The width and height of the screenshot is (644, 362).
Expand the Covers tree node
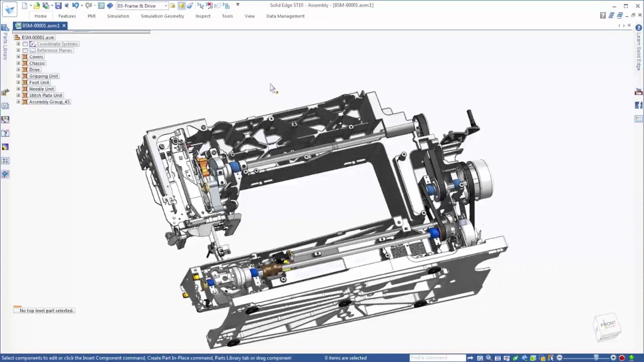pos(18,57)
